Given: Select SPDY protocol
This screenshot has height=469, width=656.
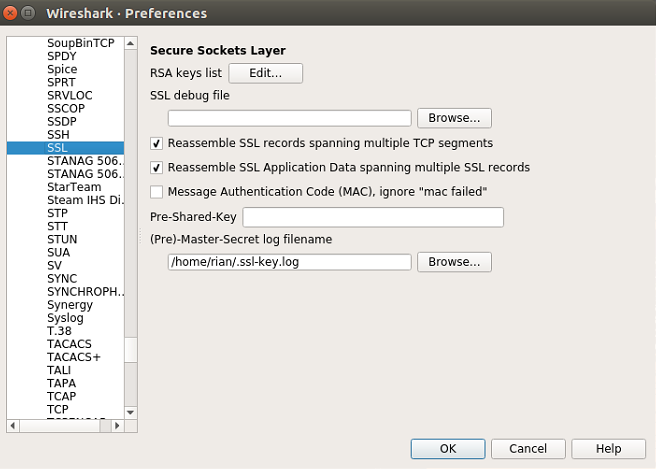Looking at the screenshot, I should click(62, 56).
